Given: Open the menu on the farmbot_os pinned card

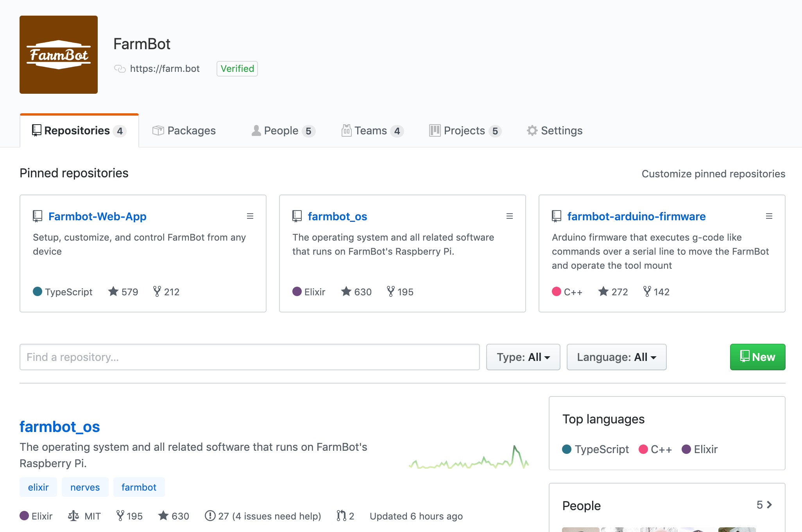Looking at the screenshot, I should coord(509,216).
